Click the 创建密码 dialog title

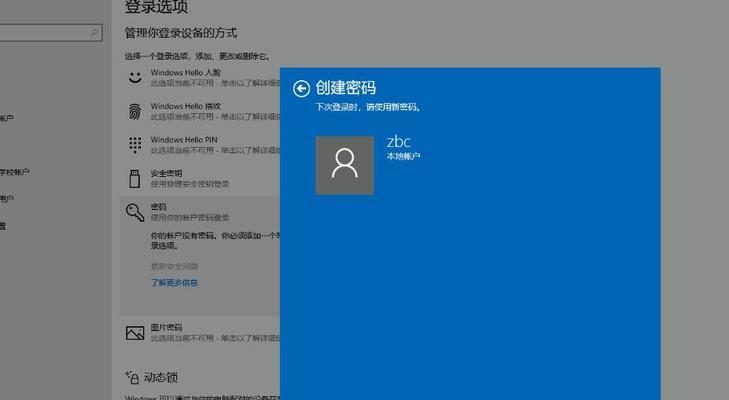point(346,88)
